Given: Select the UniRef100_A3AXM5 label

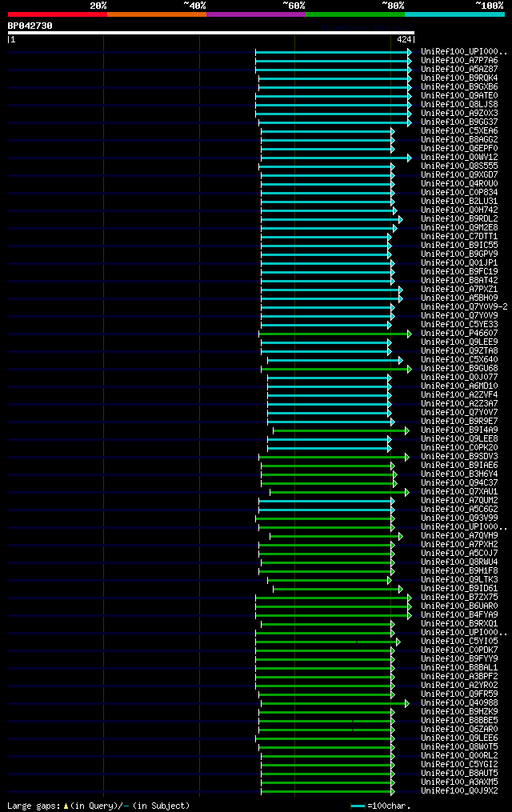Looking at the screenshot, I should pyautogui.click(x=459, y=782).
